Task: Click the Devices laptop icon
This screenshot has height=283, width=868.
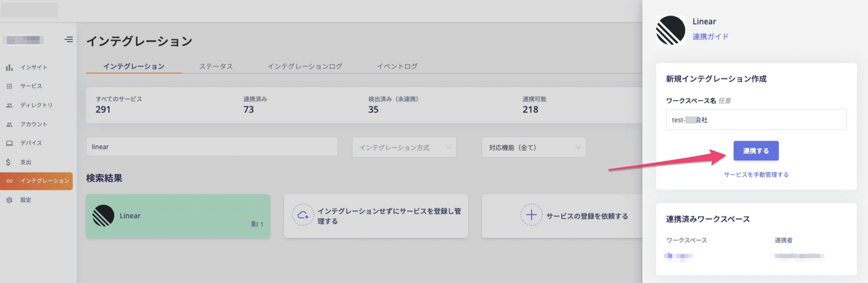Action: click(x=9, y=143)
